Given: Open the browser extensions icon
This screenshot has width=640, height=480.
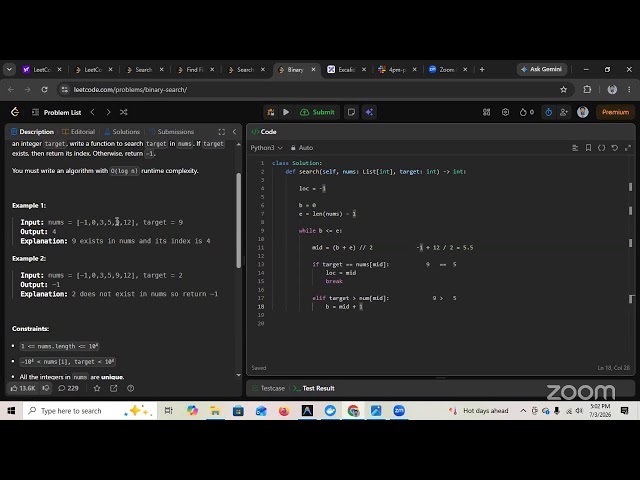Looking at the screenshot, I should tap(587, 89).
